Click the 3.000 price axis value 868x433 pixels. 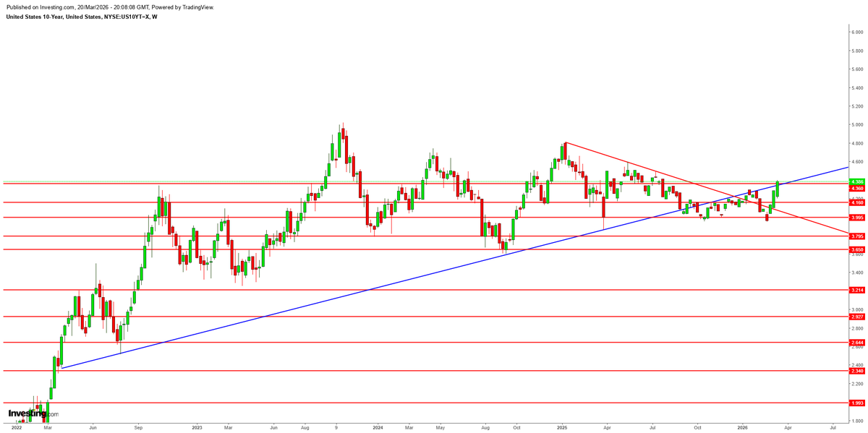[857, 309]
